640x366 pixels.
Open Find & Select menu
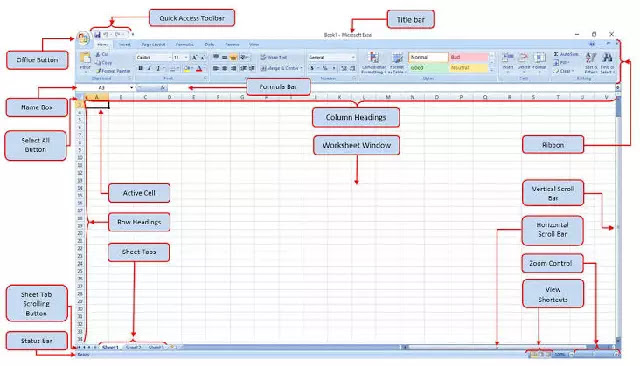click(607, 63)
